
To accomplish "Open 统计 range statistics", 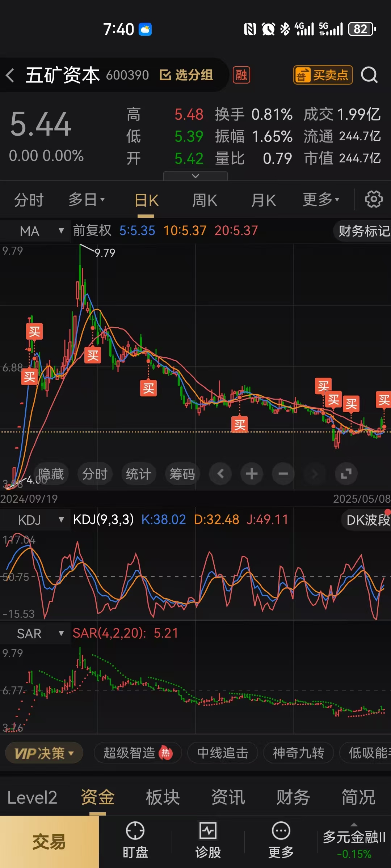I will 139,474.
